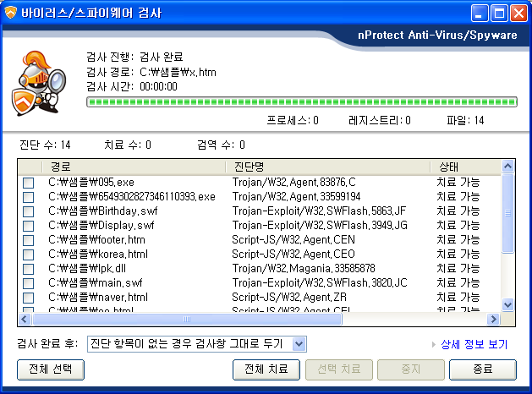532x394 pixels.
Task: Click the nProtect shield icon in title bar
Action: [11, 13]
